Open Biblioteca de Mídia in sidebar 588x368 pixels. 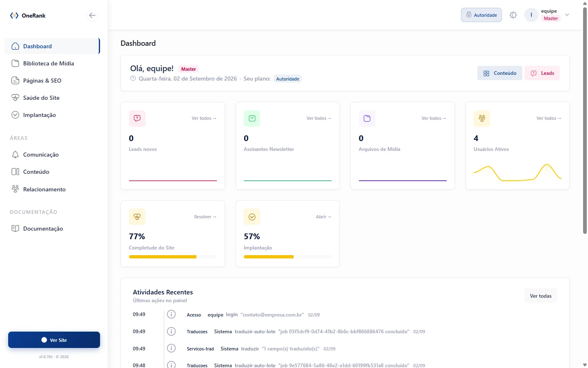(52, 63)
